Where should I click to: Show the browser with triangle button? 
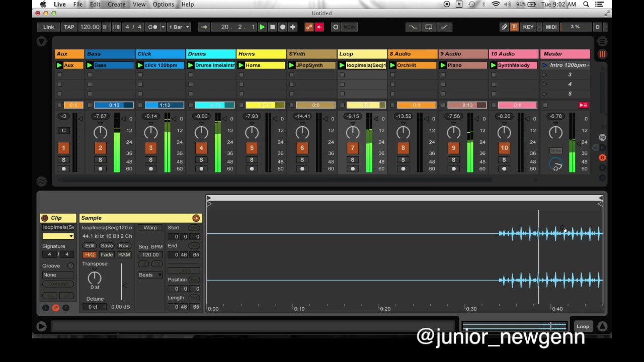(x=42, y=42)
